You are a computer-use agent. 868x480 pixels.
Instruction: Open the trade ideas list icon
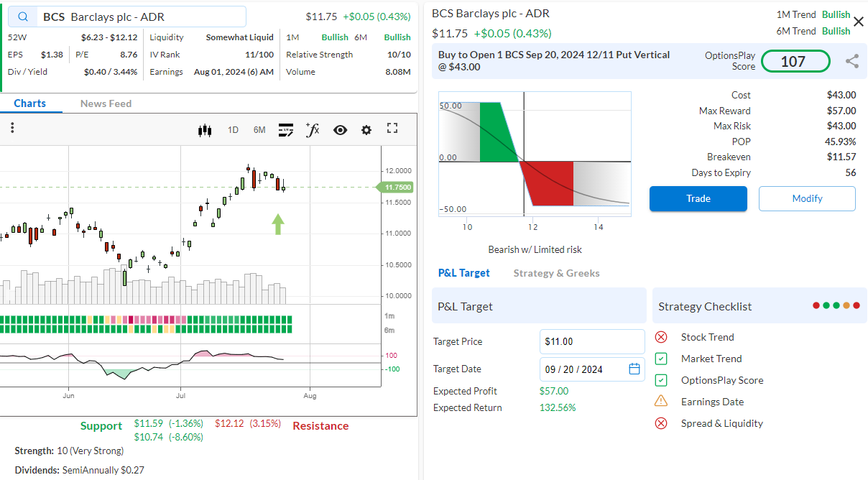tap(285, 130)
